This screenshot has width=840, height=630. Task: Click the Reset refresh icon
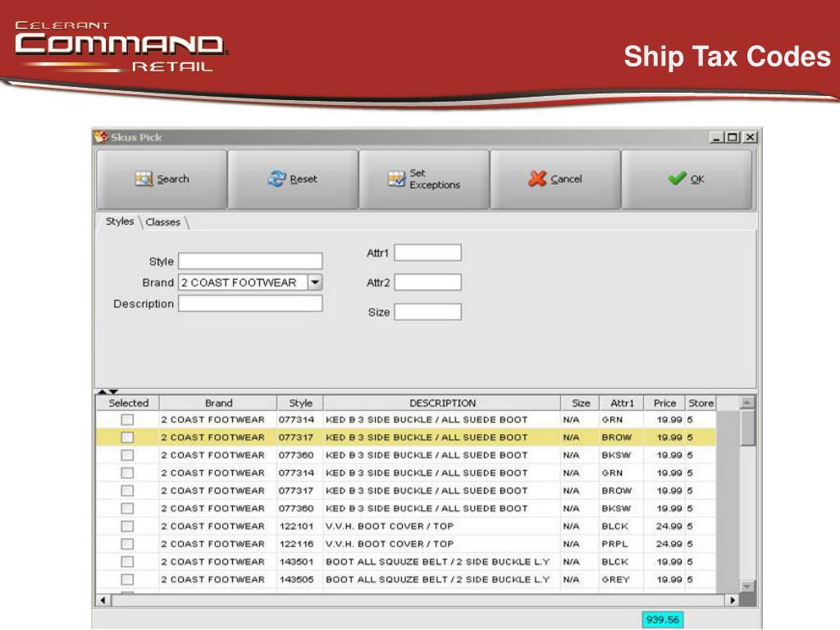tap(276, 178)
